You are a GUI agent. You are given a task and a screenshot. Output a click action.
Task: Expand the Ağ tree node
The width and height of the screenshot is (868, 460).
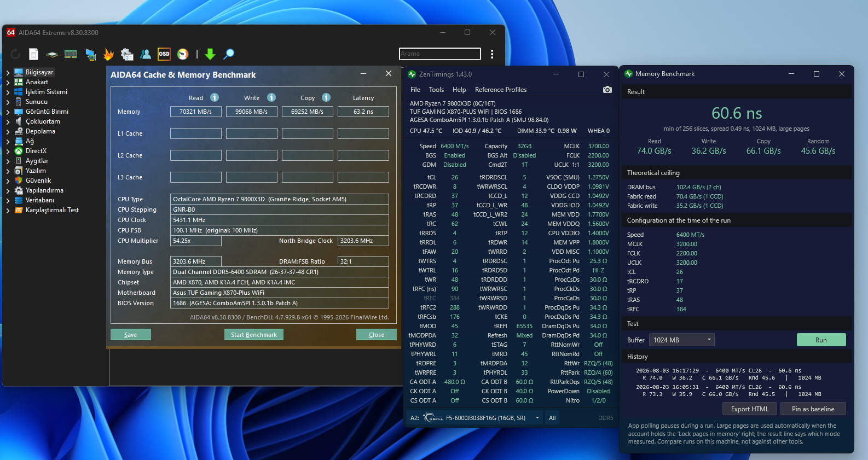[x=8, y=141]
